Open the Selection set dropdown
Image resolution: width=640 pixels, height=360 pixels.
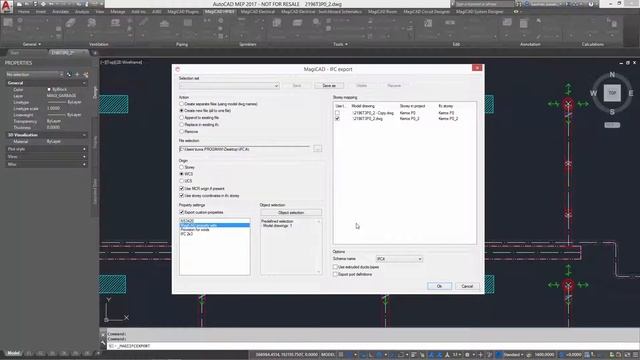[x=229, y=86]
